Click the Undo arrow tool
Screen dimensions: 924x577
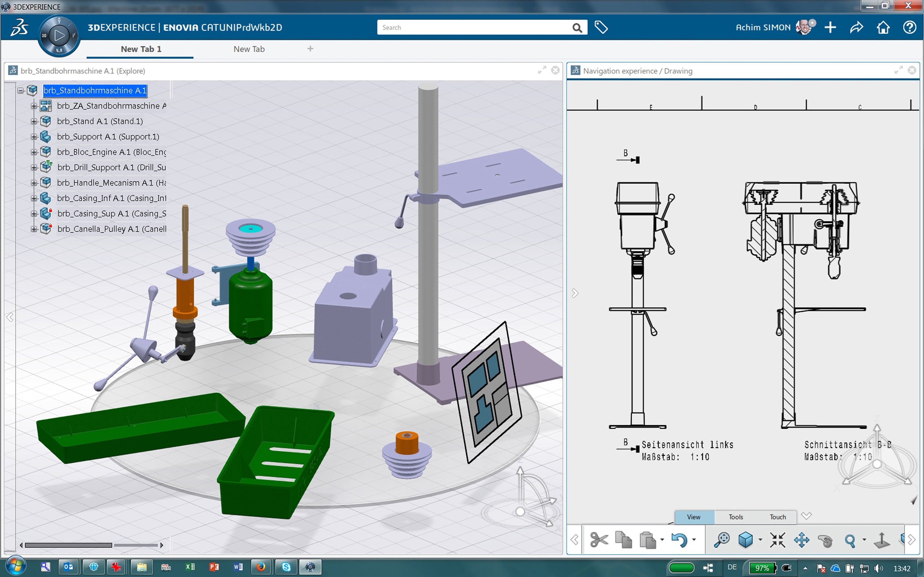[x=679, y=540]
